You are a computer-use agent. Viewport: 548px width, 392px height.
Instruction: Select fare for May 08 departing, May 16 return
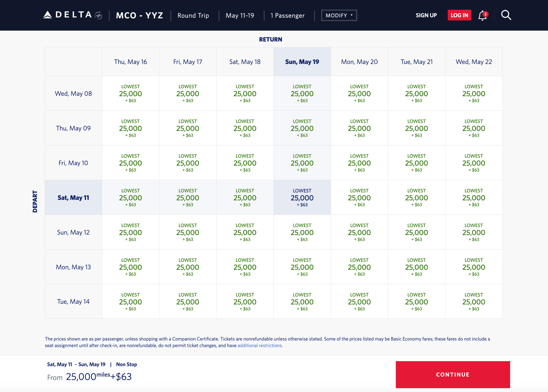click(130, 93)
